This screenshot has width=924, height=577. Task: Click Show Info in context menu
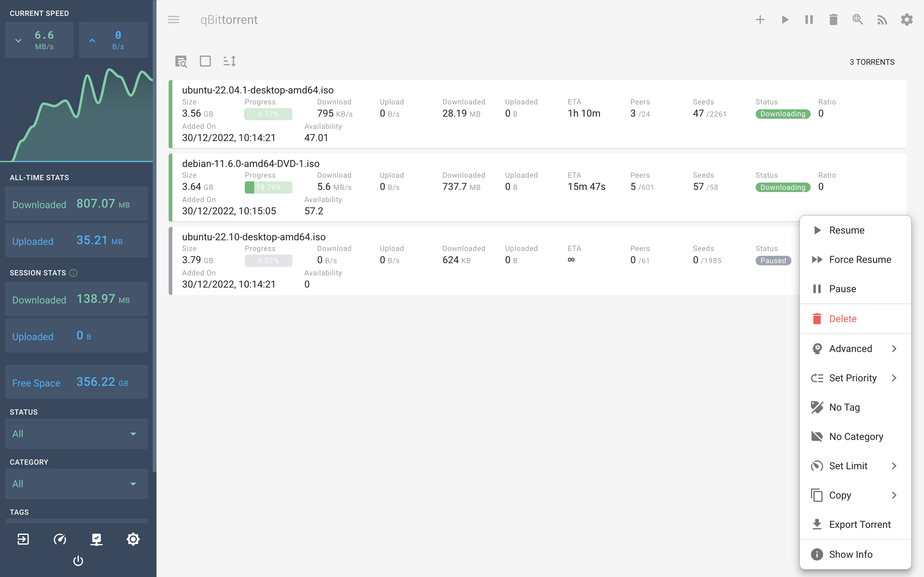coord(850,554)
